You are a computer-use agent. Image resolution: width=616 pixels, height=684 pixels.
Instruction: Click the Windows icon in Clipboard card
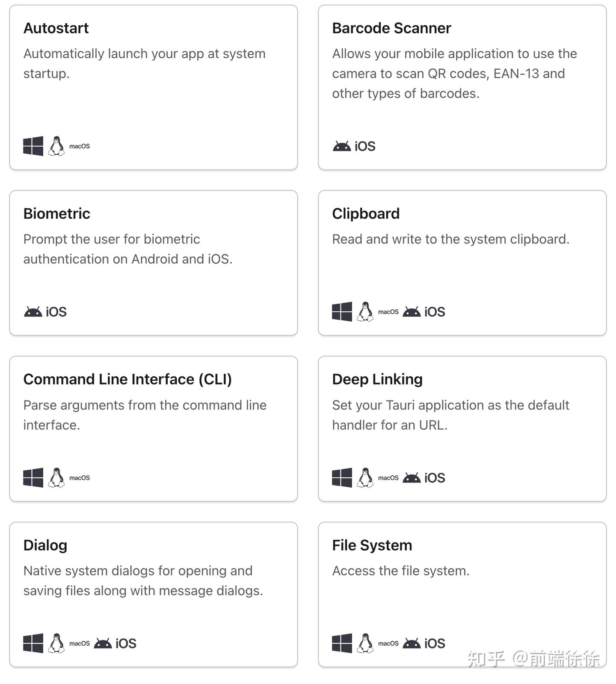pyautogui.click(x=342, y=311)
